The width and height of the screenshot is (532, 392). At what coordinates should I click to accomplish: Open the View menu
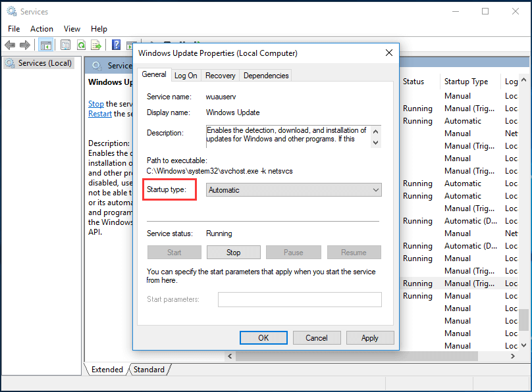point(72,29)
